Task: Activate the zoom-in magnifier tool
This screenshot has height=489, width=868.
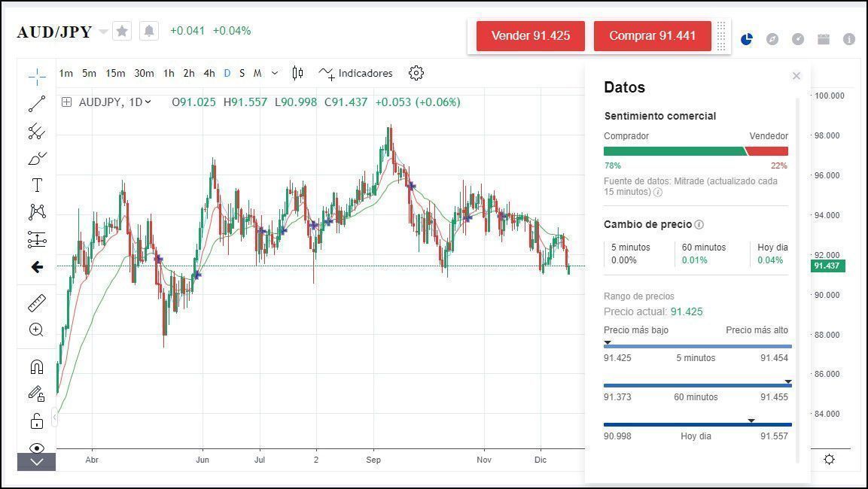Action: click(x=37, y=330)
